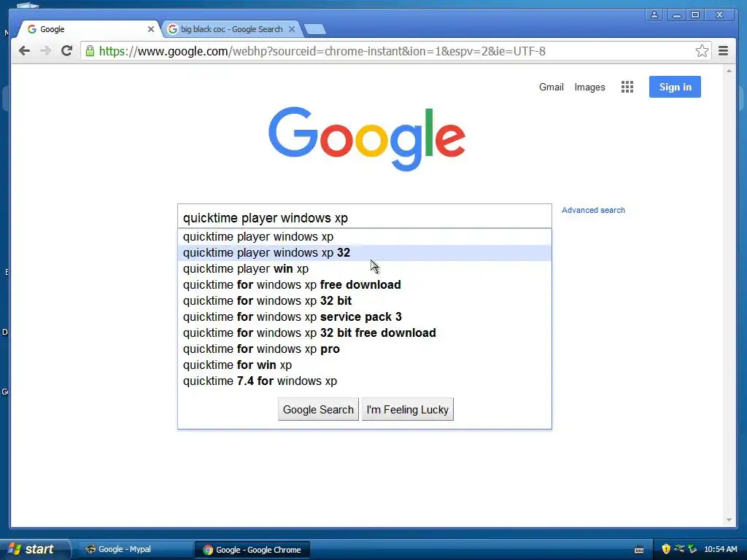Viewport: 747px width, 560px height.
Task: Go back using the browser back arrow
Action: tap(24, 51)
